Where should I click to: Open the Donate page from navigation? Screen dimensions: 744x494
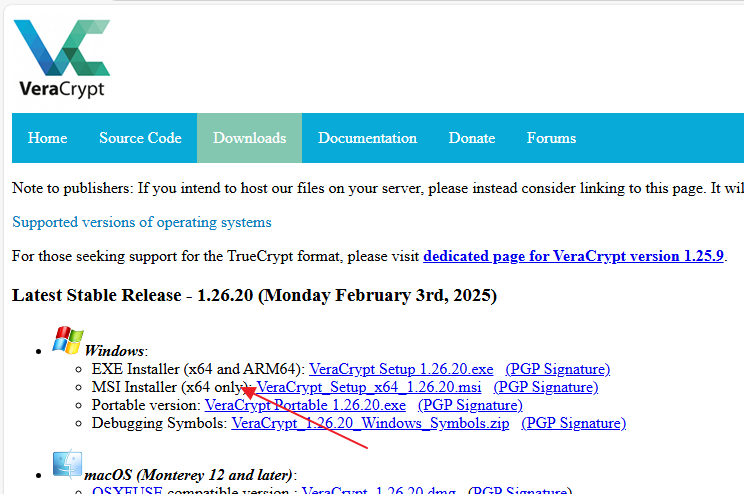click(x=471, y=138)
